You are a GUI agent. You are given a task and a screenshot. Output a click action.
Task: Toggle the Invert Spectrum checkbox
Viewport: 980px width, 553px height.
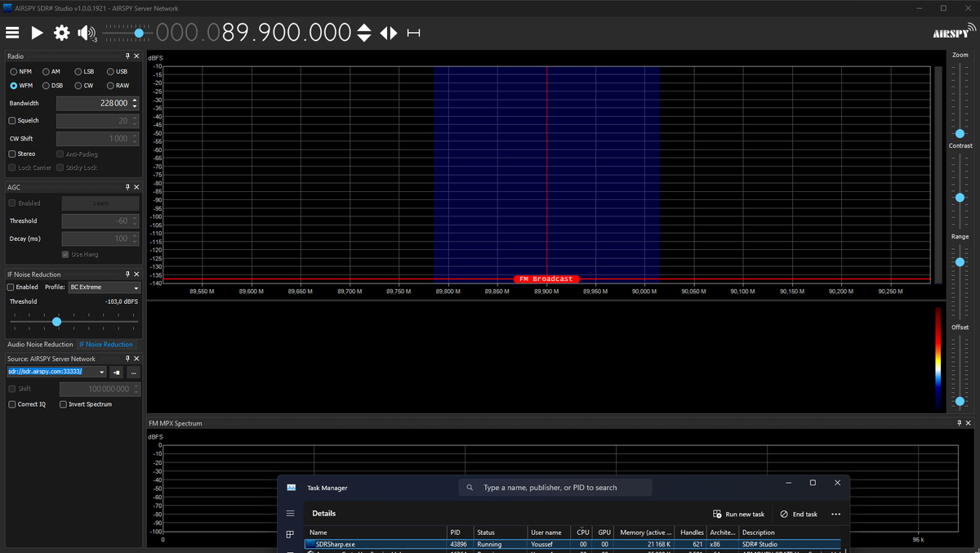point(64,404)
